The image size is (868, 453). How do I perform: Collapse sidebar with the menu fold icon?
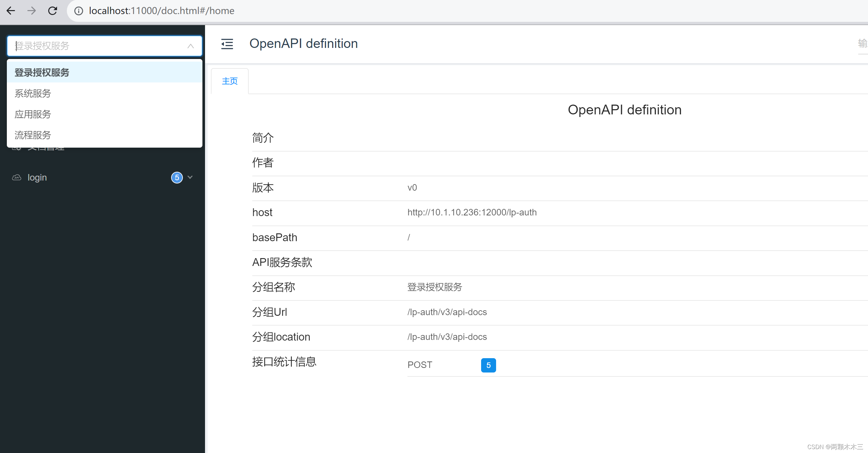(x=227, y=44)
